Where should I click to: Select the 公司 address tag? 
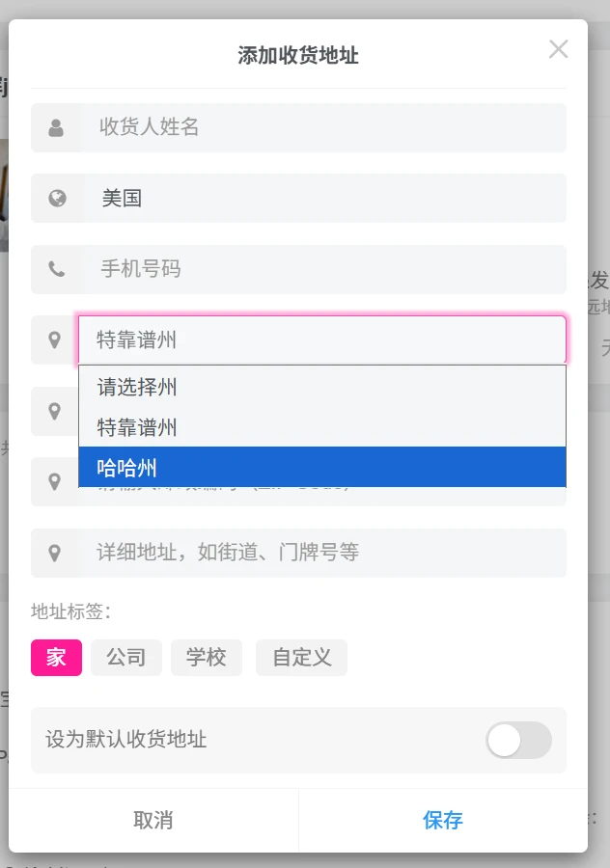coord(126,658)
